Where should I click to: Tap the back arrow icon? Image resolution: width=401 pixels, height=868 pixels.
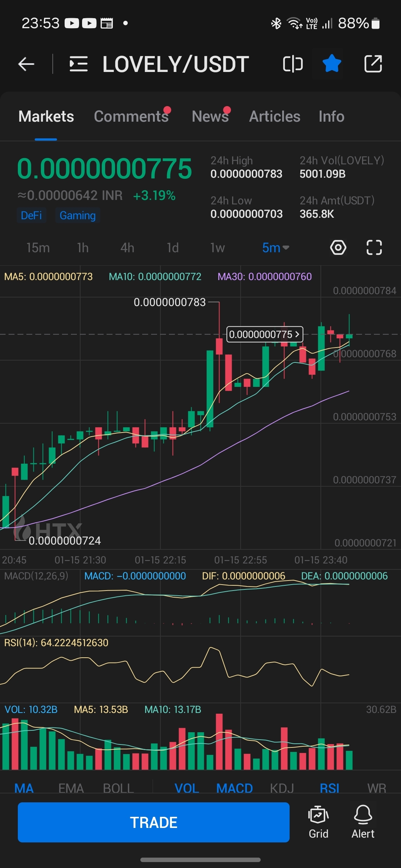pos(26,64)
